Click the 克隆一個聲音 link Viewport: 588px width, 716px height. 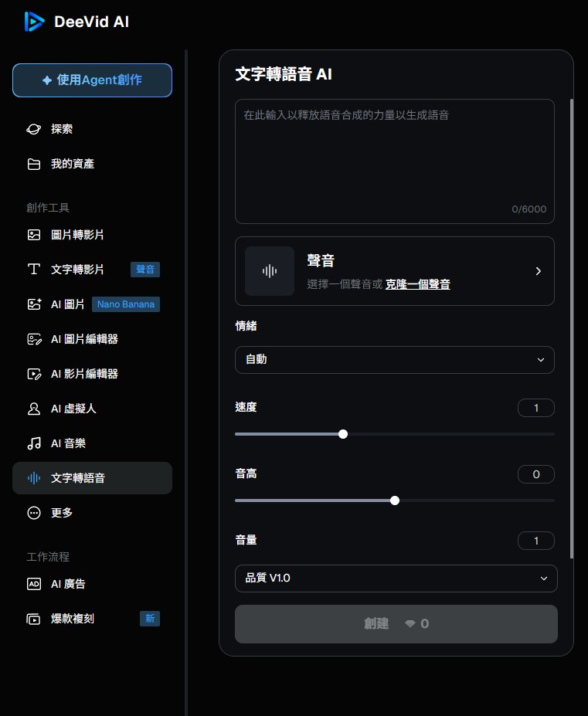[417, 284]
